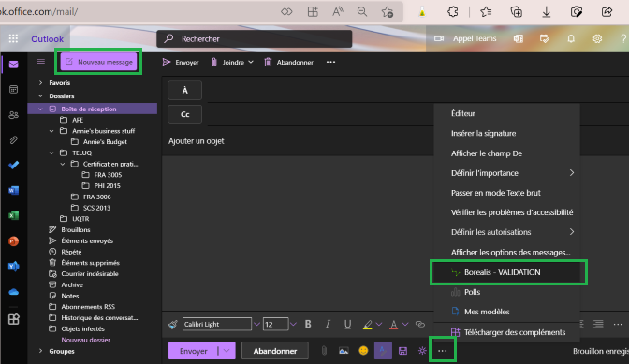Open the Brouillons folder
629x364 pixels.
coord(76,229)
